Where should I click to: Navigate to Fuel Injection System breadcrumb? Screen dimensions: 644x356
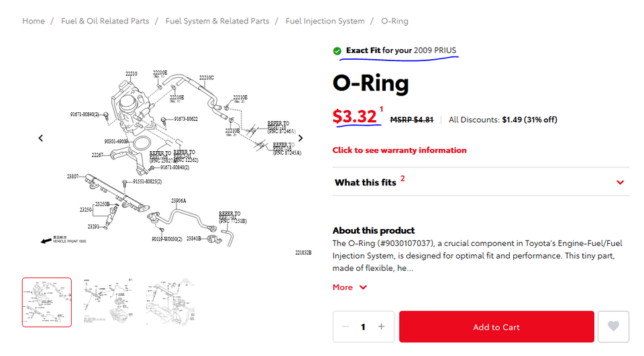click(325, 21)
